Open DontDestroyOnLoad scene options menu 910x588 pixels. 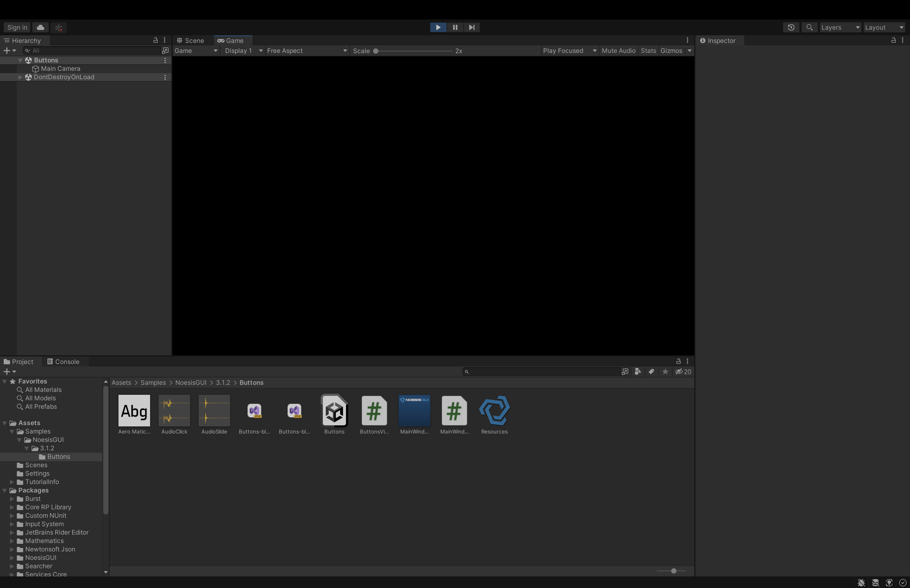click(165, 77)
